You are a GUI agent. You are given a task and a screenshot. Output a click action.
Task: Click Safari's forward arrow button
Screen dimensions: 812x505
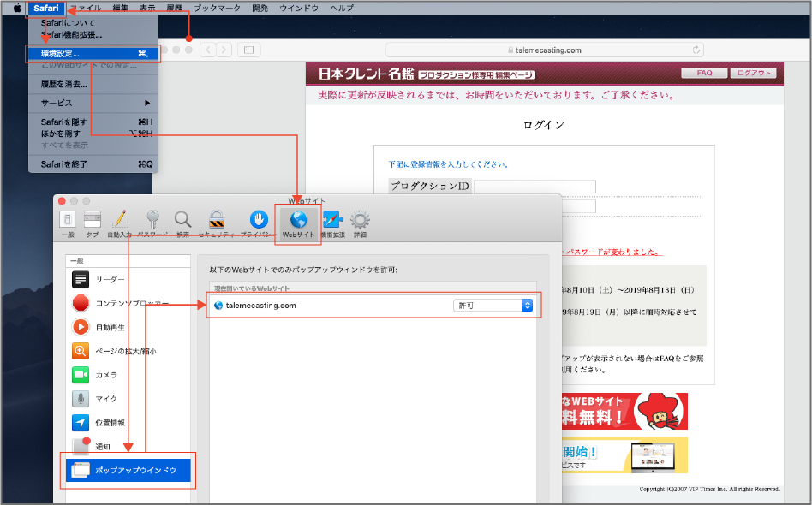tap(224, 50)
